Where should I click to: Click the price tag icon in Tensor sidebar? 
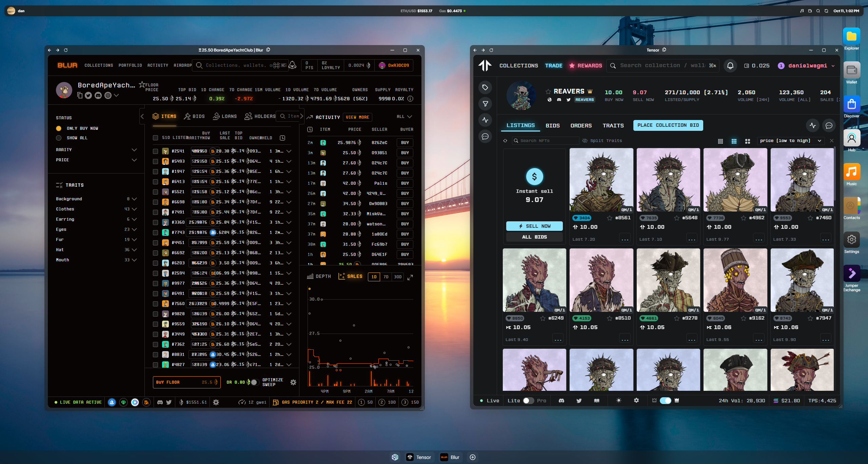(485, 87)
